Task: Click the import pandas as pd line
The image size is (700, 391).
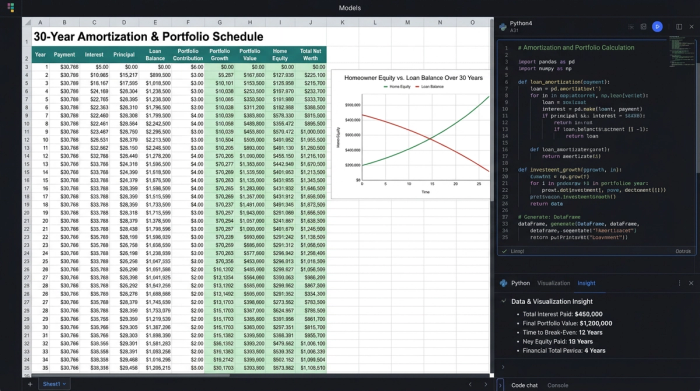Action: pyautogui.click(x=546, y=62)
